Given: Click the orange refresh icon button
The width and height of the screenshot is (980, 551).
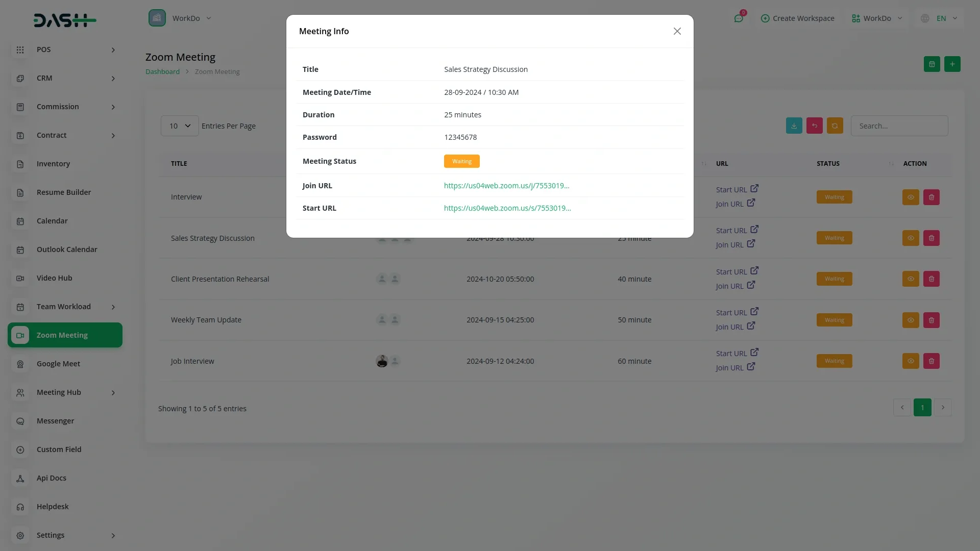Looking at the screenshot, I should point(835,126).
